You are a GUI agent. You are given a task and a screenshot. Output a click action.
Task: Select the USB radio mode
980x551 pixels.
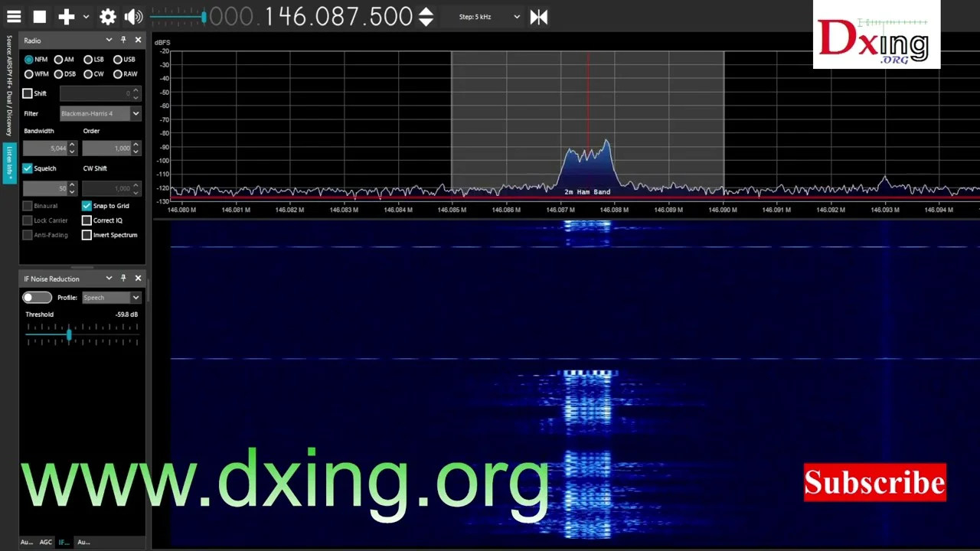point(118,60)
